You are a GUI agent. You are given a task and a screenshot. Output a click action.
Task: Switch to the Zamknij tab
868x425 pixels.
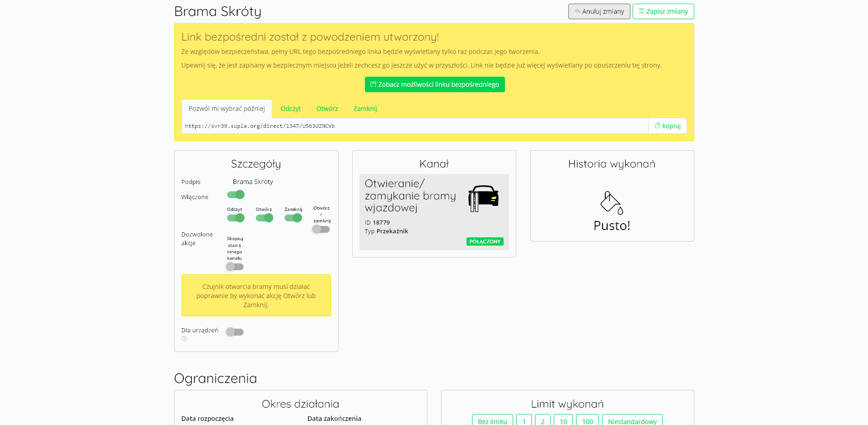[365, 109]
